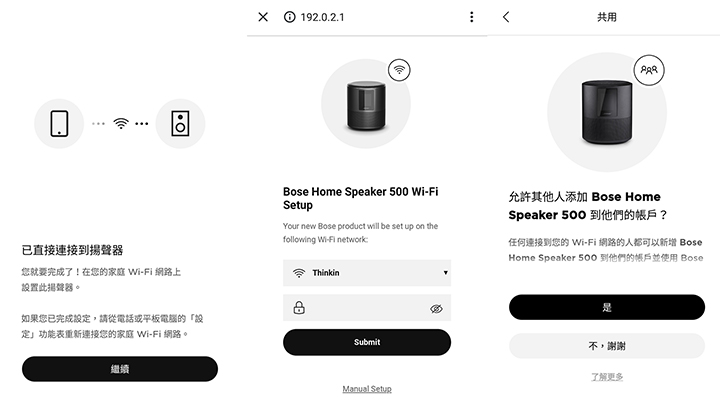This screenshot has width=720, height=409.
Task: Toggle password visibility eye icon
Action: pos(436,308)
